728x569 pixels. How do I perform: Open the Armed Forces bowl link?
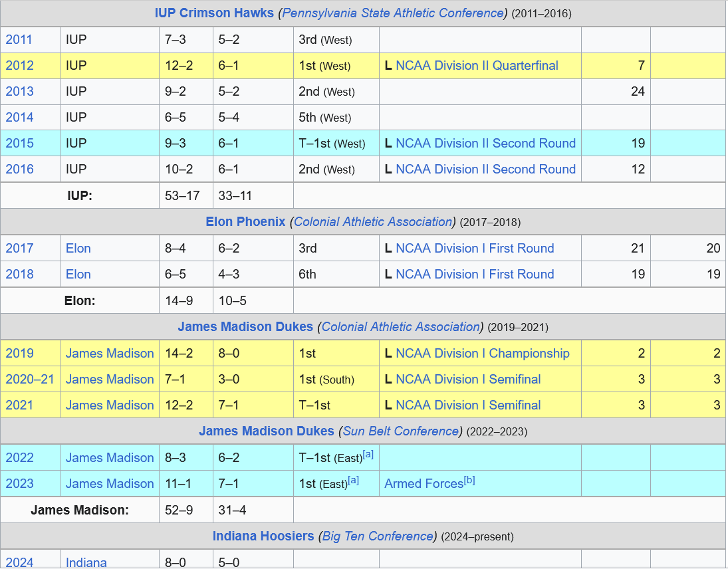(x=424, y=484)
